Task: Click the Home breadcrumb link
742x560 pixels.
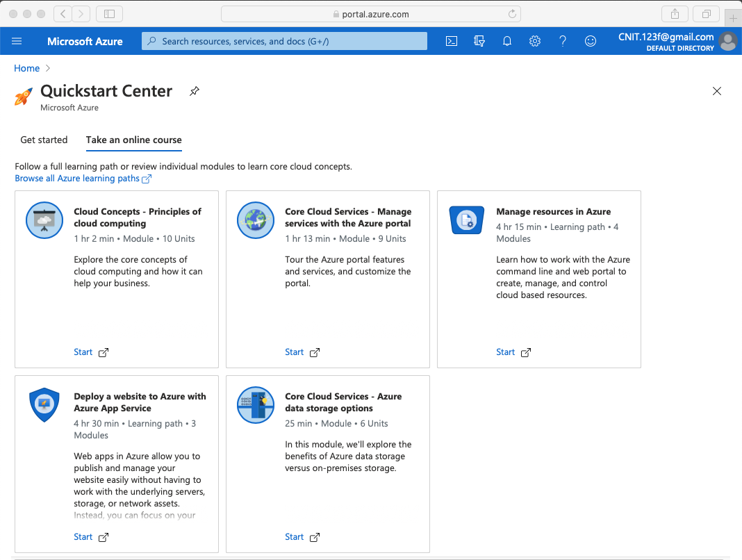Action: [x=27, y=68]
